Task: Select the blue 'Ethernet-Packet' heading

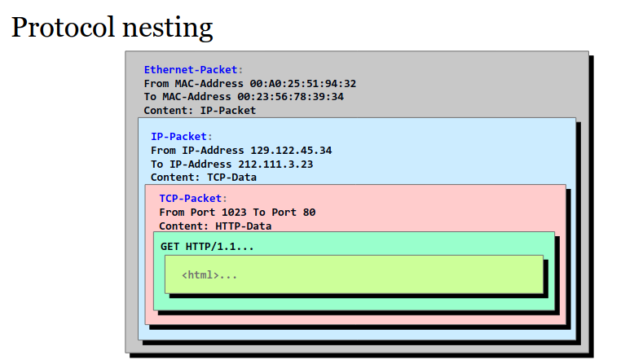Action: 191,70
